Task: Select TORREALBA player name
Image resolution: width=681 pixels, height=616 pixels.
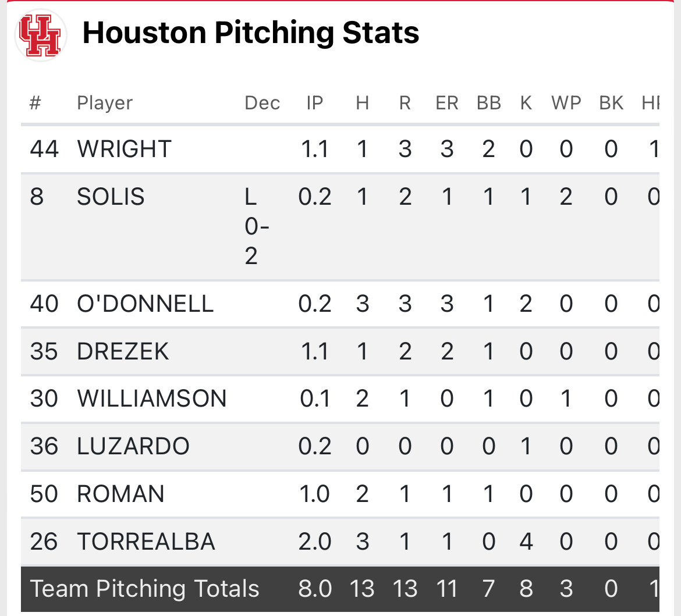Action: [x=146, y=542]
